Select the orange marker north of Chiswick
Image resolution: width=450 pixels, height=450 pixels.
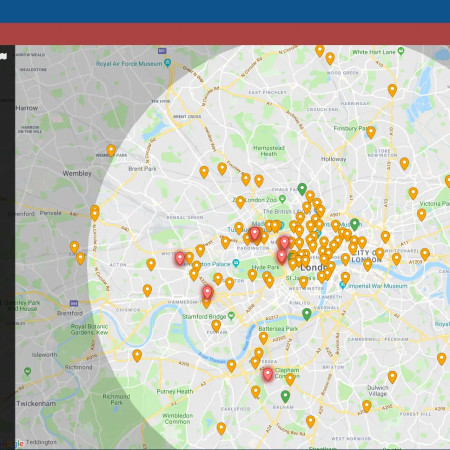pos(147,290)
